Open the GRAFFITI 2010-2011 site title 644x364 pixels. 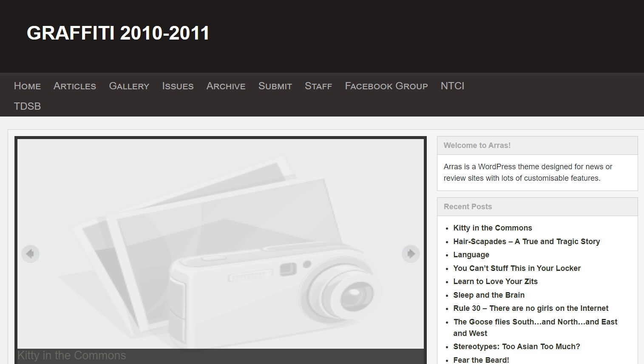[x=118, y=33]
